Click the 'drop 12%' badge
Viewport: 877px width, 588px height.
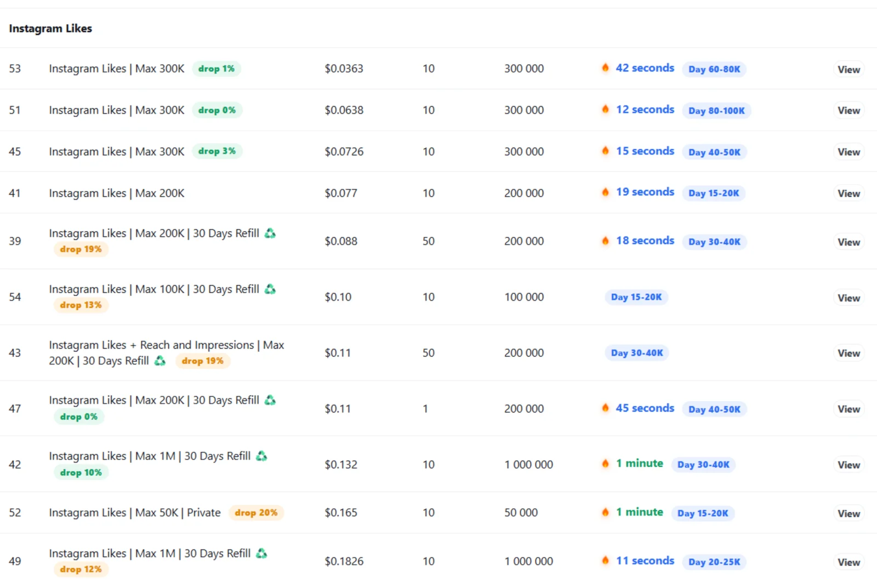point(81,569)
